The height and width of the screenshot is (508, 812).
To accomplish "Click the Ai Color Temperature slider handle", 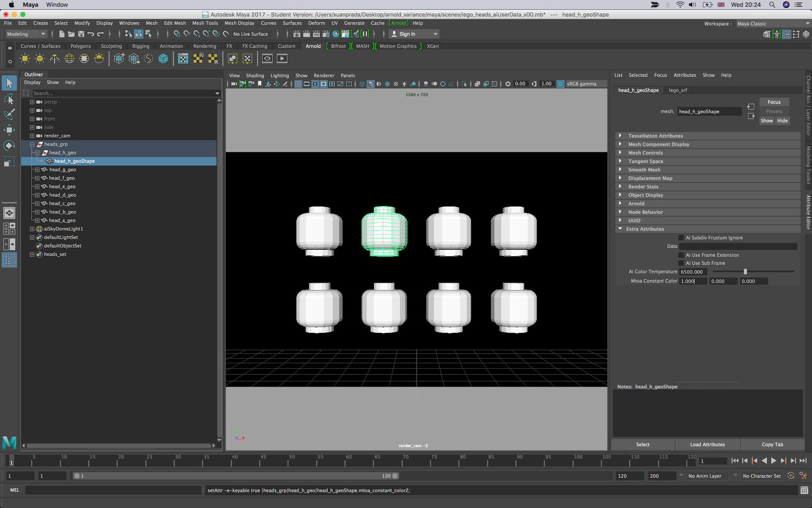I will point(745,272).
